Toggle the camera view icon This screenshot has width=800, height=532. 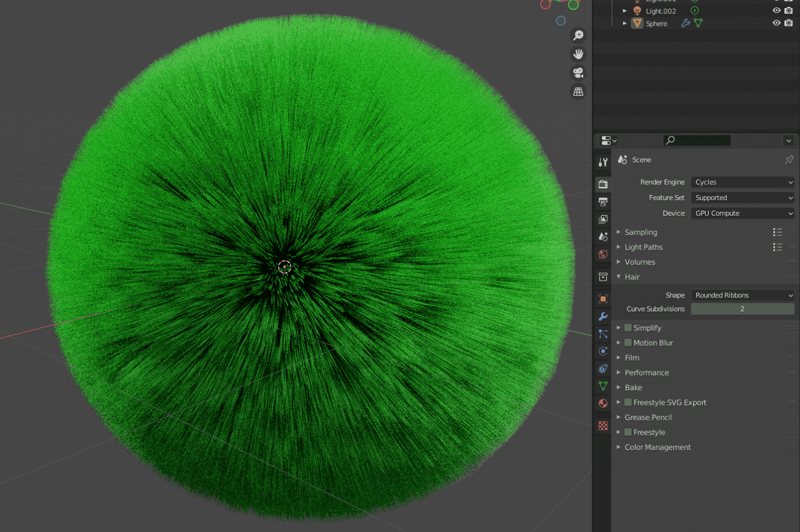coord(578,73)
